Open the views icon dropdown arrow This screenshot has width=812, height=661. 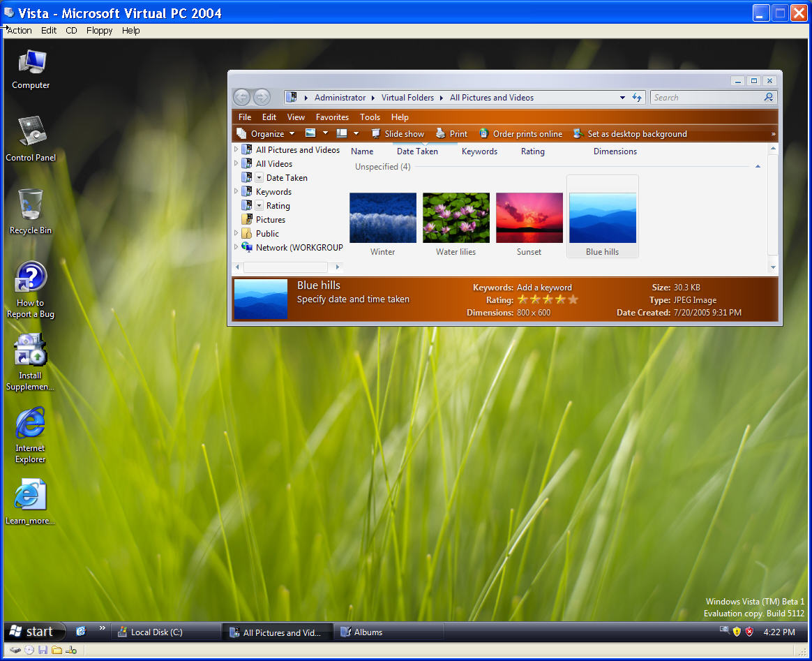325,133
